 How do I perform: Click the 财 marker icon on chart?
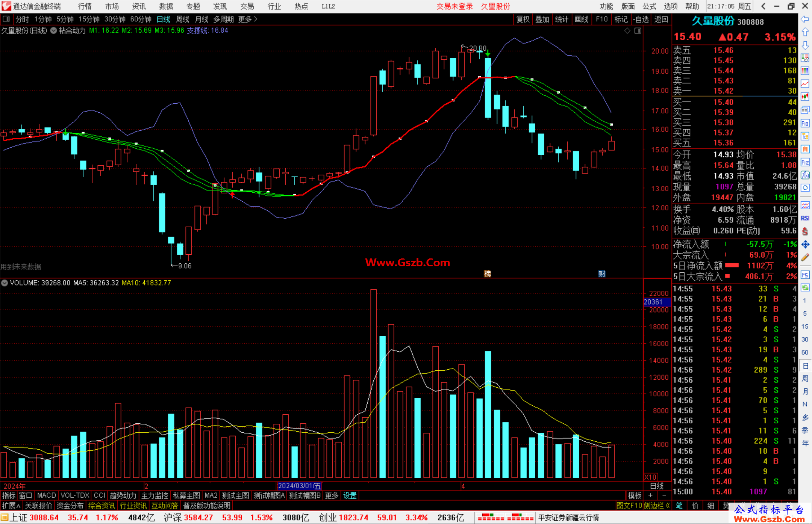click(602, 273)
